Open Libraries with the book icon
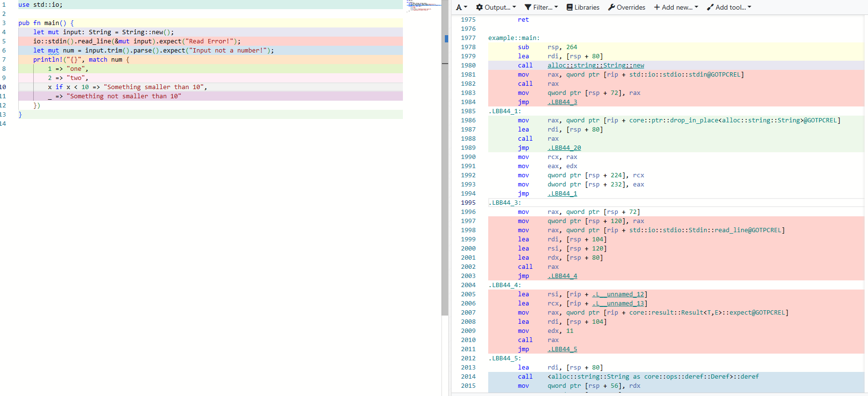The width and height of the screenshot is (868, 396). click(x=583, y=7)
